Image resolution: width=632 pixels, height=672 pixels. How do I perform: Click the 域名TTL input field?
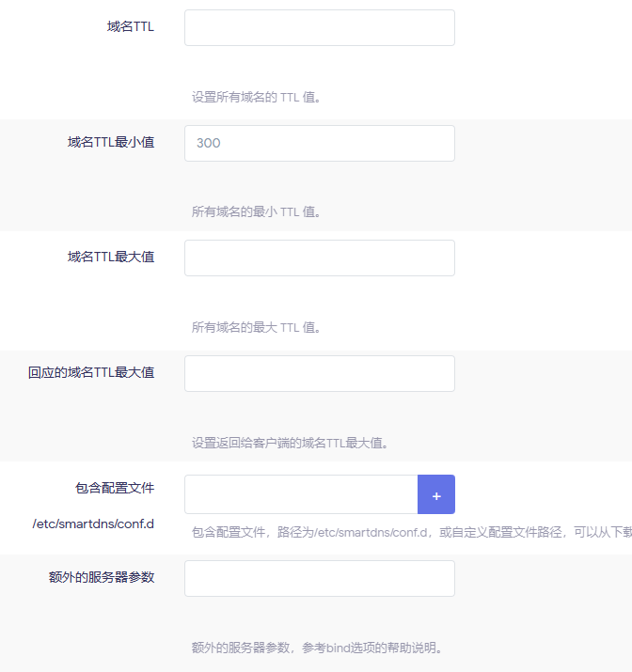pos(320,28)
